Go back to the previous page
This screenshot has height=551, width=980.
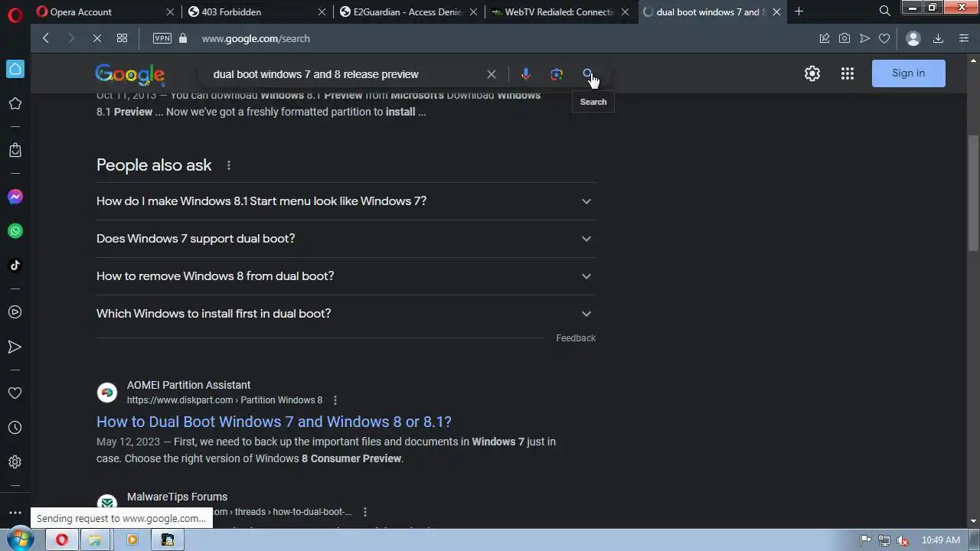coord(46,38)
